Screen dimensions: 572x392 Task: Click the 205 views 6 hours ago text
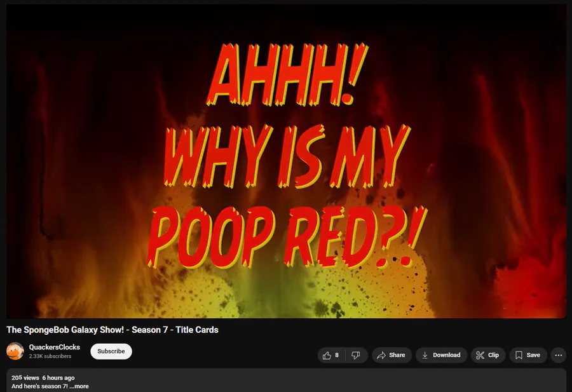(x=43, y=378)
